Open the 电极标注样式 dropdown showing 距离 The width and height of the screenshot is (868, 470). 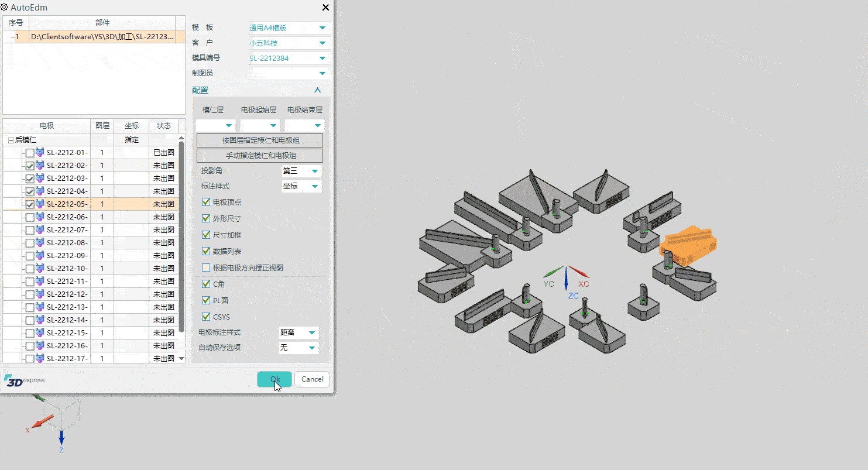[299, 332]
